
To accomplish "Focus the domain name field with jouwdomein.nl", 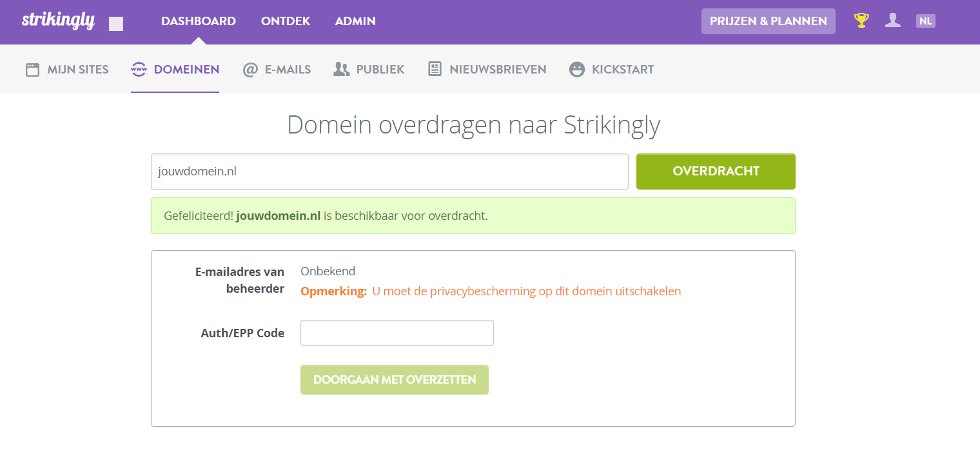I will point(389,172).
